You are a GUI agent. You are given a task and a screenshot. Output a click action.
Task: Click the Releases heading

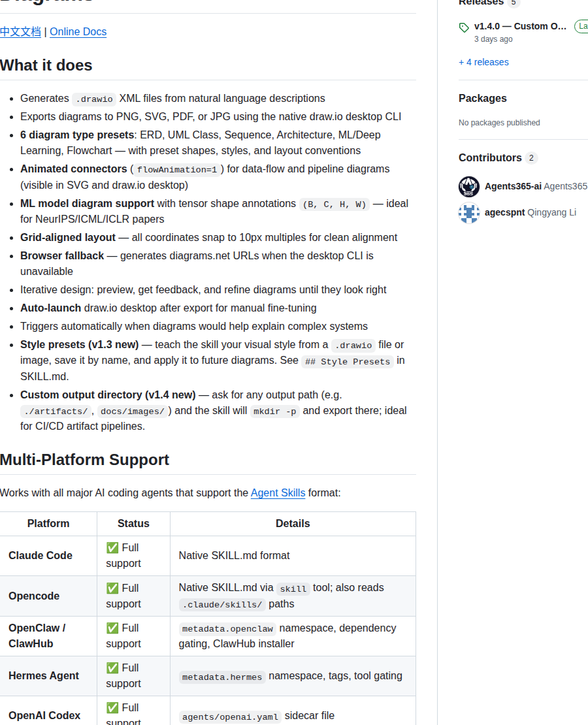coord(481,3)
